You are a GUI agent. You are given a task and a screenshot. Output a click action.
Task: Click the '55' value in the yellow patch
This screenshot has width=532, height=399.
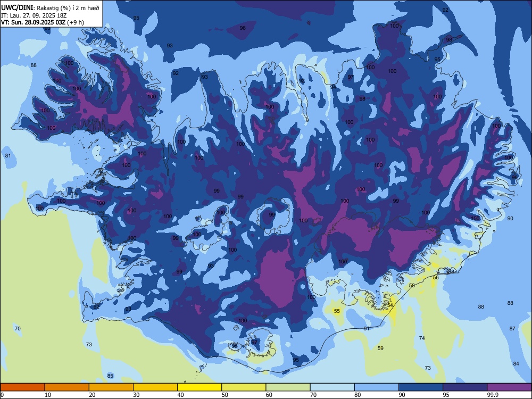coord(337,311)
